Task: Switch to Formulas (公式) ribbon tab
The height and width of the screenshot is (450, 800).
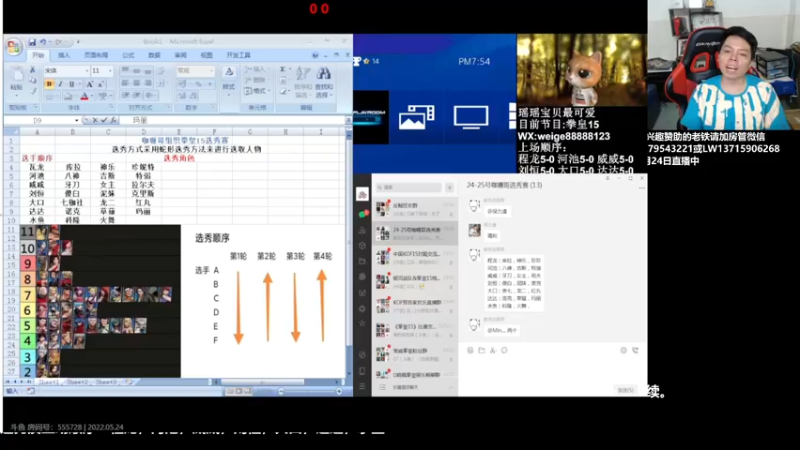Action: point(128,55)
